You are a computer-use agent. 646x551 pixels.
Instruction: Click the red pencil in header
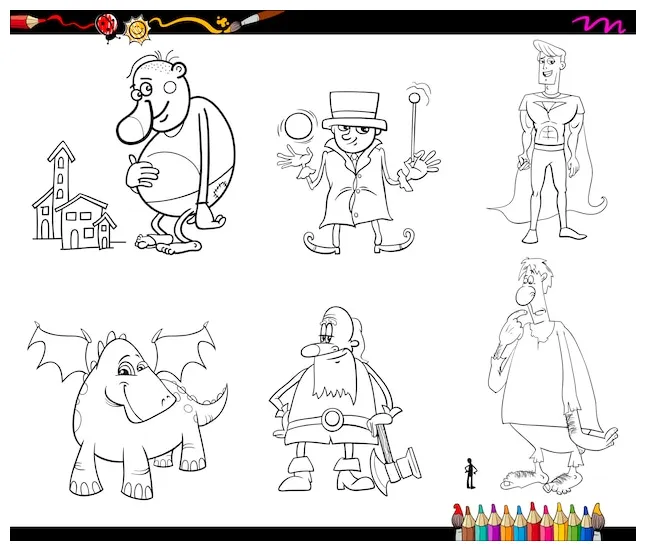[28, 21]
